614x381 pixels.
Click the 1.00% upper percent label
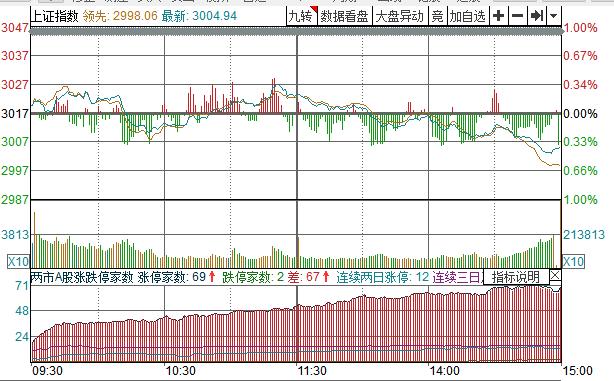click(580, 28)
